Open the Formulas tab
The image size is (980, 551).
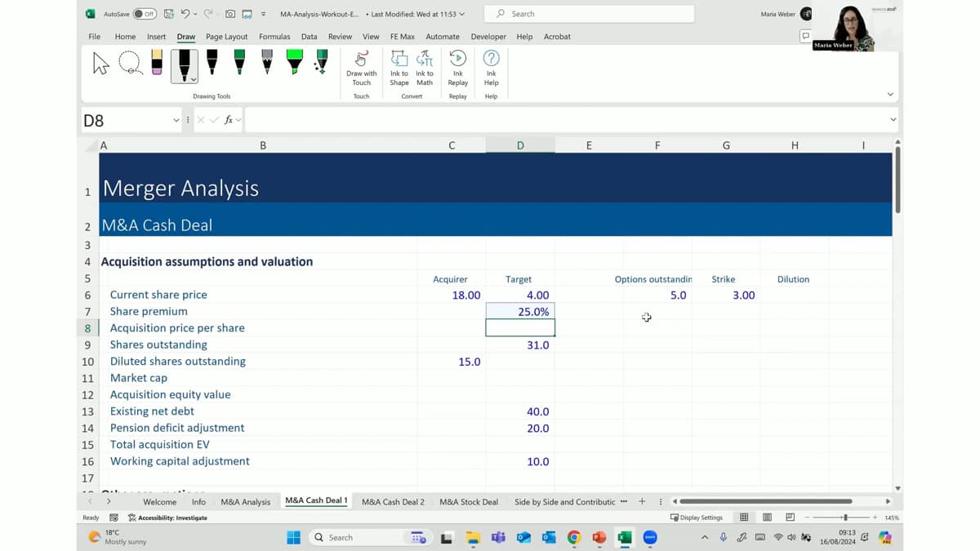pyautogui.click(x=274, y=37)
